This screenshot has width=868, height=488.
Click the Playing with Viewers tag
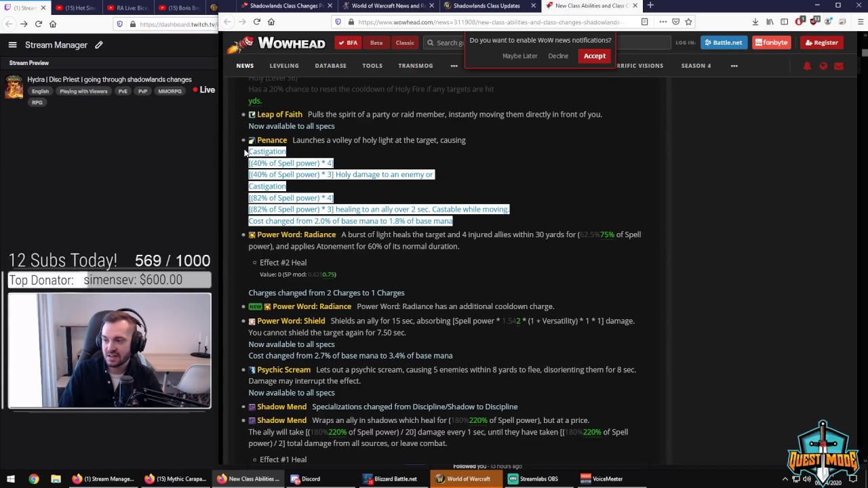83,91
